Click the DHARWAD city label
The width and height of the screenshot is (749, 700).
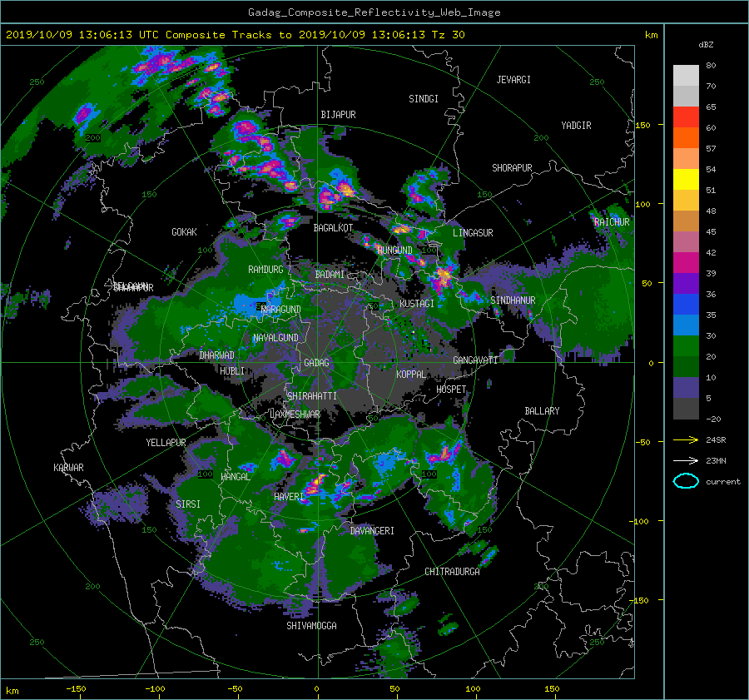click(x=216, y=355)
